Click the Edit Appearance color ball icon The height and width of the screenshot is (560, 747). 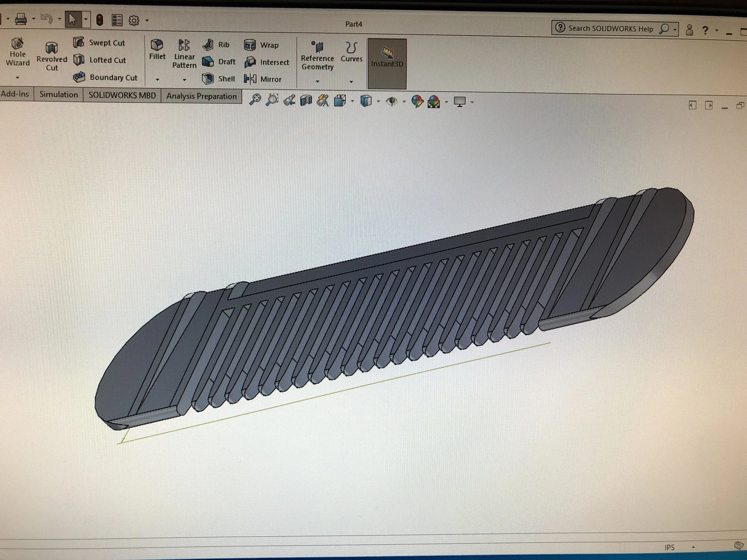(x=417, y=101)
